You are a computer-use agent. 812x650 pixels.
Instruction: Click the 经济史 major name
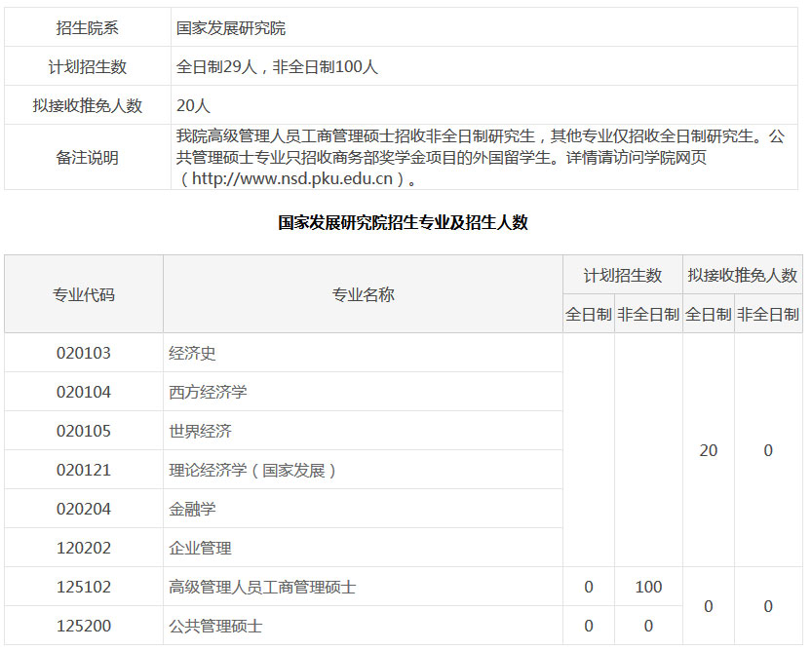point(192,353)
